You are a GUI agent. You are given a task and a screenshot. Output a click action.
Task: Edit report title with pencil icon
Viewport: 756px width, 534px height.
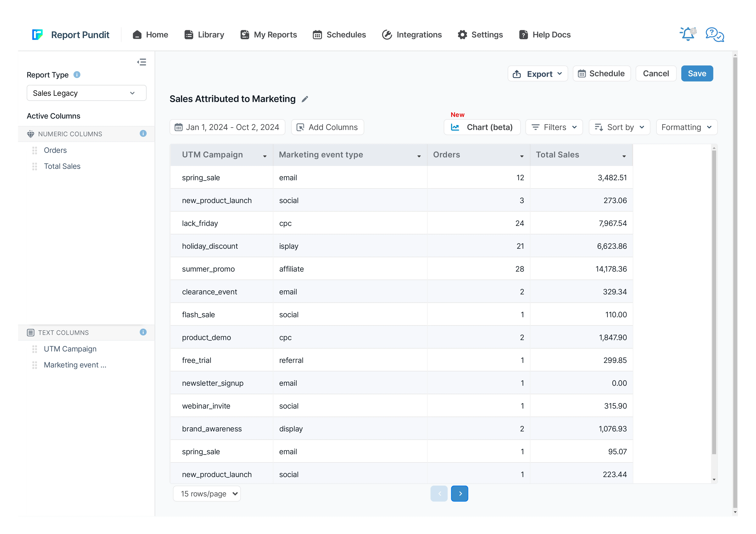[305, 99]
